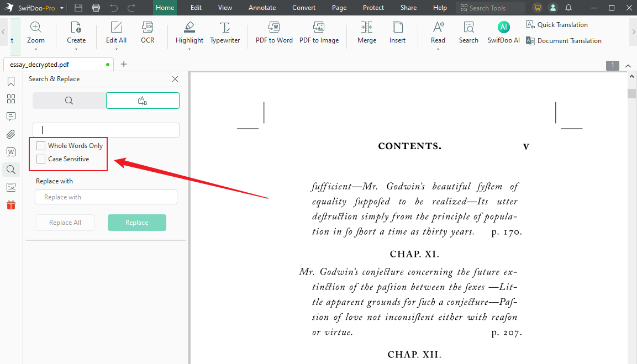This screenshot has height=364, width=637.
Task: Open the Attachments paperclip panel
Action: coord(10,134)
